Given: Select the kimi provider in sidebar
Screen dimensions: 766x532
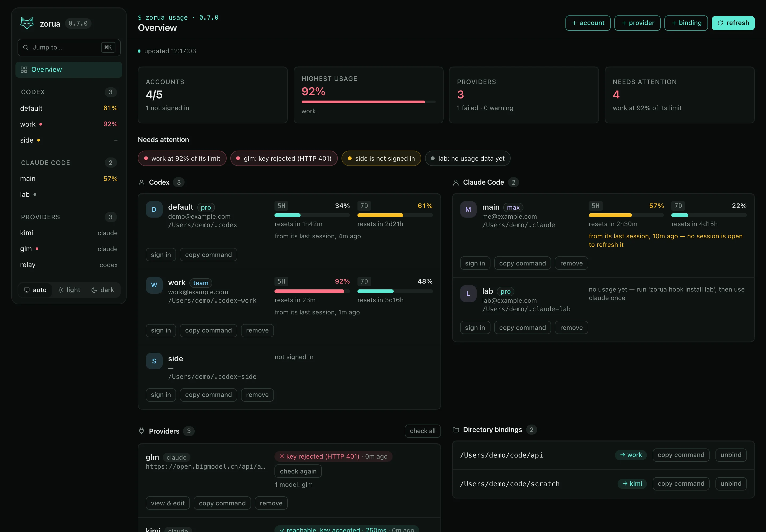Looking at the screenshot, I should pyautogui.click(x=69, y=233).
